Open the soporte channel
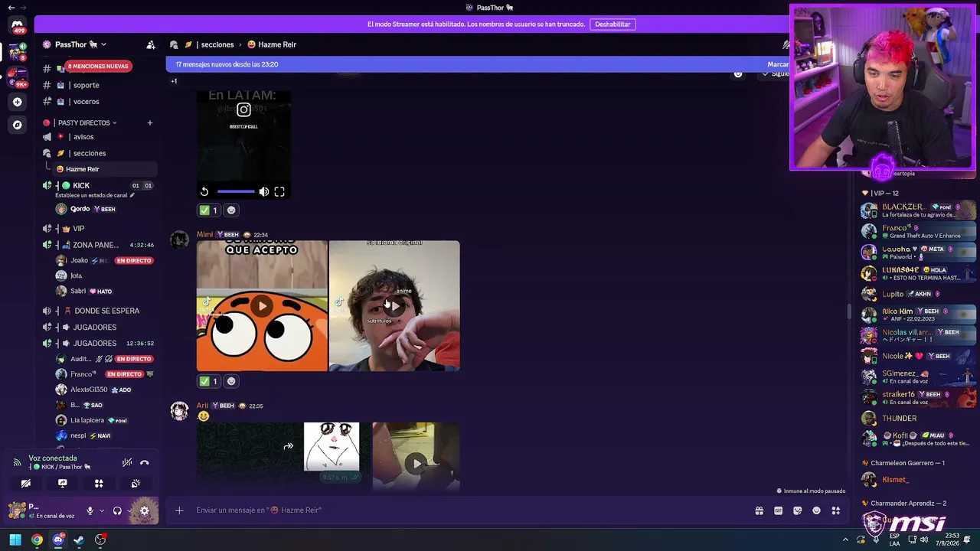Image resolution: width=980 pixels, height=551 pixels. (86, 86)
